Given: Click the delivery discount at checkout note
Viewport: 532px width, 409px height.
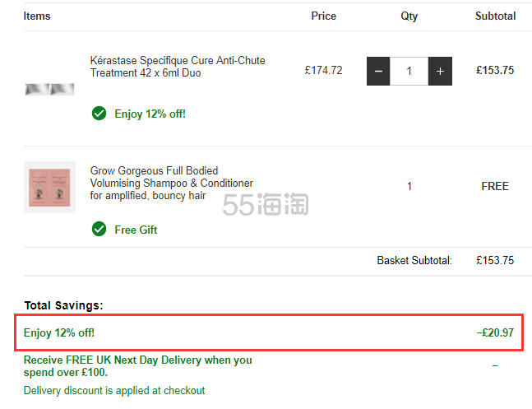Looking at the screenshot, I should [x=114, y=391].
